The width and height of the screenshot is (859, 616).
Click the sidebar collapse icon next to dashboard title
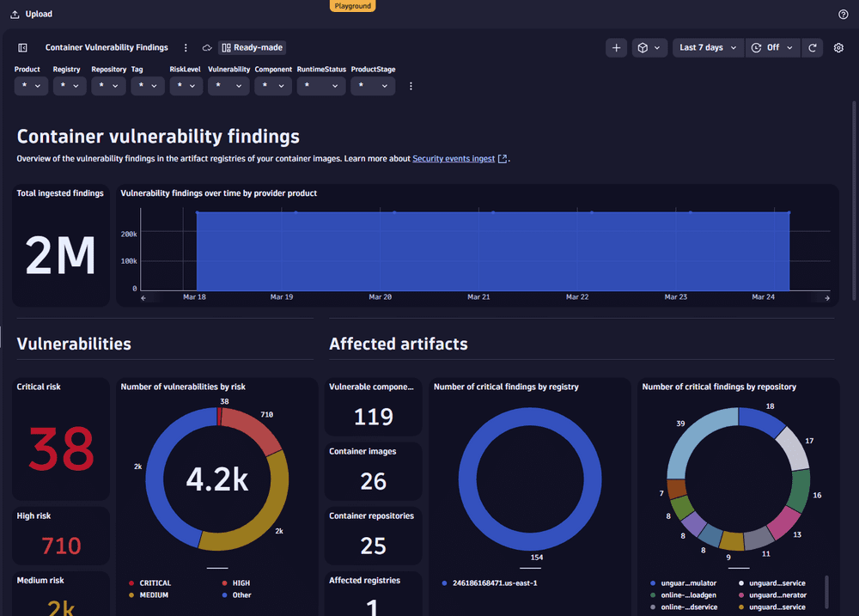[21, 47]
